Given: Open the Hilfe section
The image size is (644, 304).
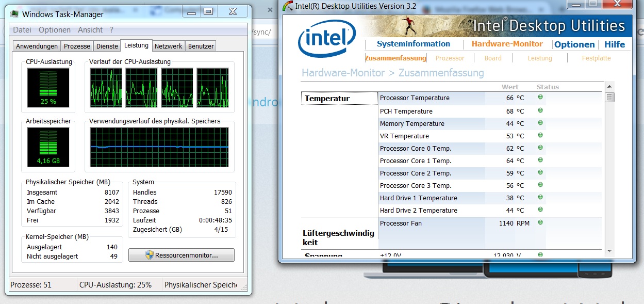Looking at the screenshot, I should tap(615, 44).
